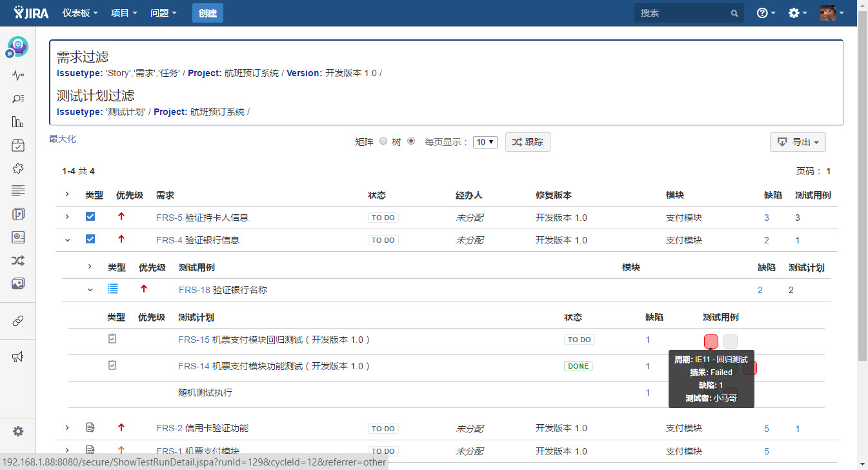Open the releases checkbox calendar sidebar icon
Screen dimensions: 868x470
point(18,145)
